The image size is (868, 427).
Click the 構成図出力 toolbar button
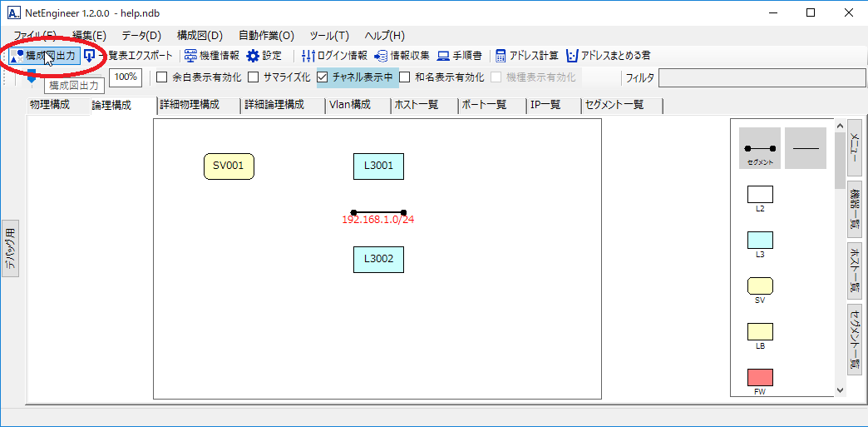pos(46,56)
